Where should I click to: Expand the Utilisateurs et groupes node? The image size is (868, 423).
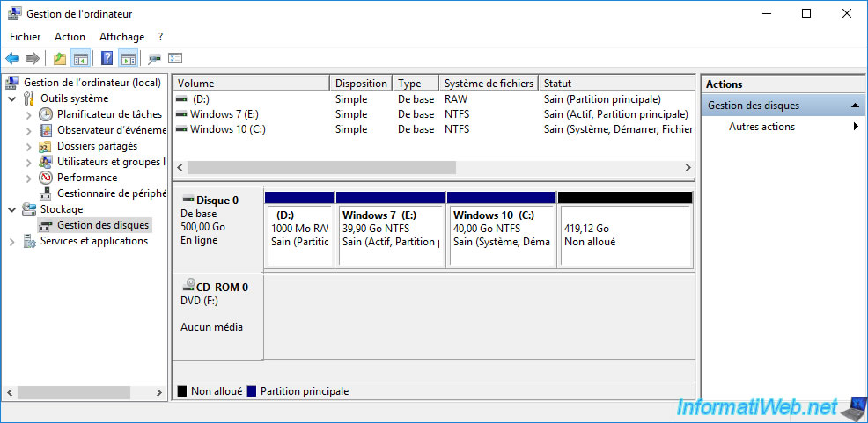coord(29,163)
